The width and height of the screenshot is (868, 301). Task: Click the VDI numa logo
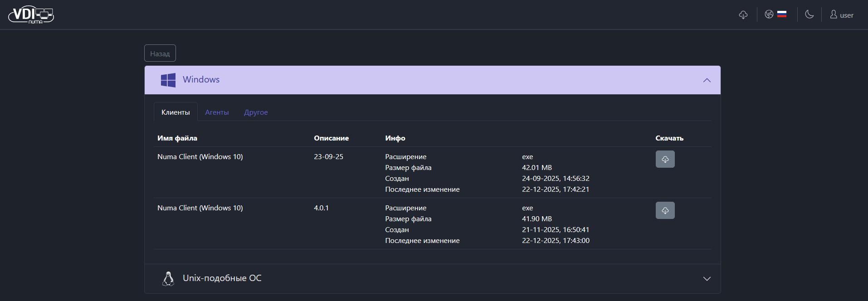[31, 15]
